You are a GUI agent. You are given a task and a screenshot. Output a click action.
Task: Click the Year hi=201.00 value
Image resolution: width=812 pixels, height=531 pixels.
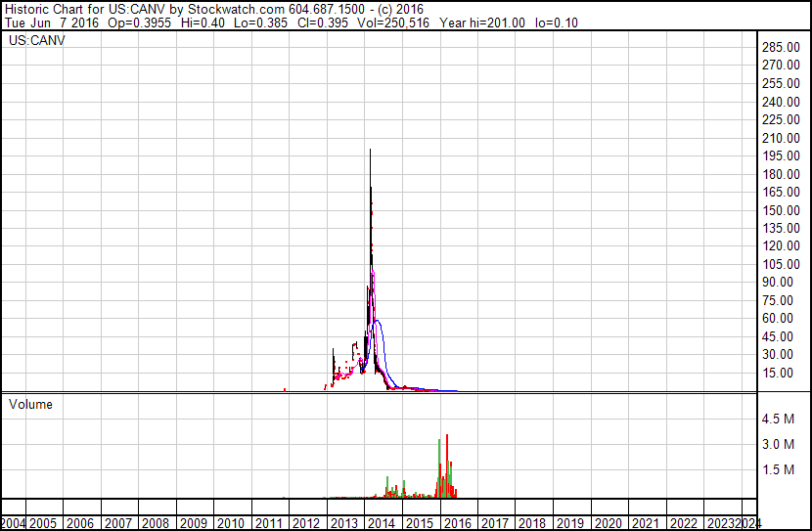(482, 22)
